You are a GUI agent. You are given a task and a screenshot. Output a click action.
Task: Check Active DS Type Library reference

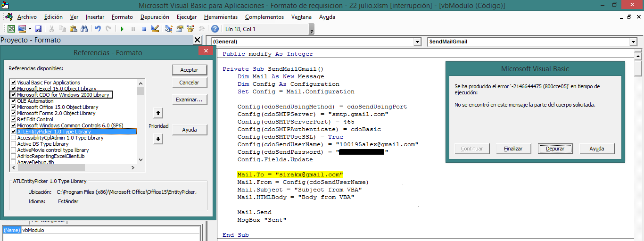pos(13,144)
